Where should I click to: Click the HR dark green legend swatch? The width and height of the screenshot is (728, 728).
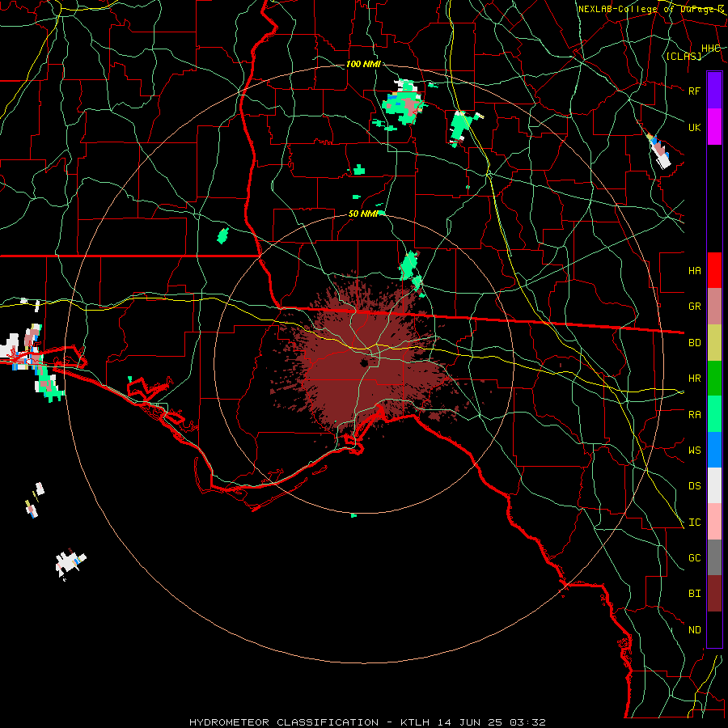tap(714, 378)
